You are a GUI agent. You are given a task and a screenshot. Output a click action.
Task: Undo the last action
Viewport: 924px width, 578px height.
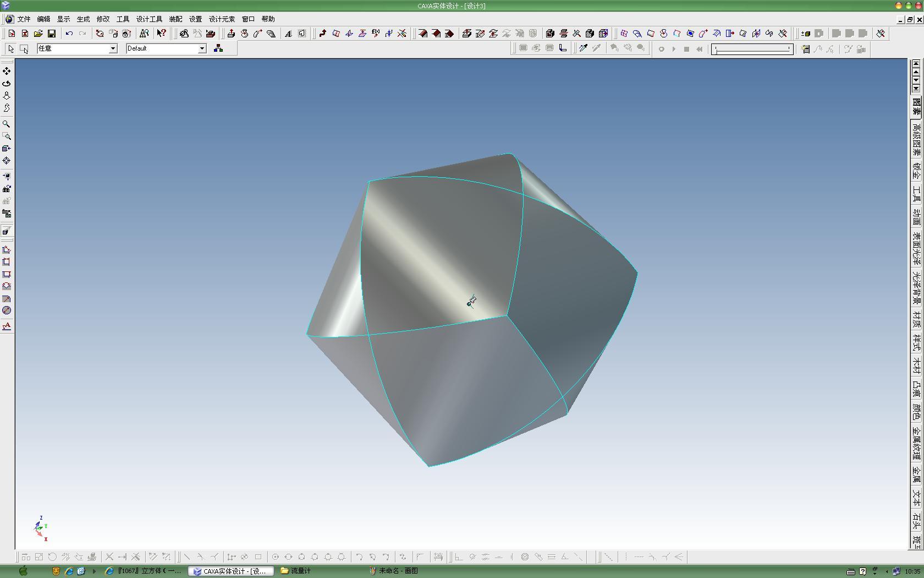(x=69, y=34)
